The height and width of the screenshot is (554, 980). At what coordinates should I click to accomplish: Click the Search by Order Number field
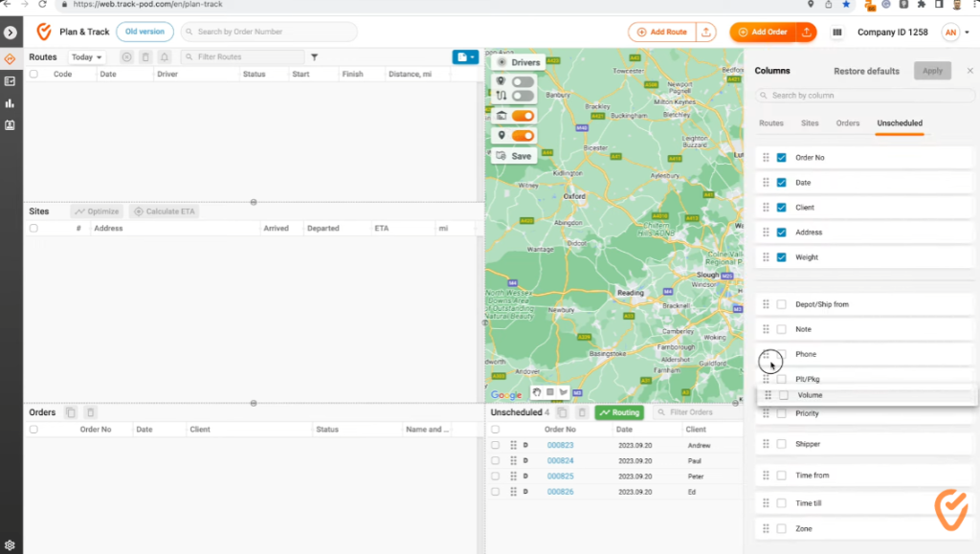coord(268,32)
